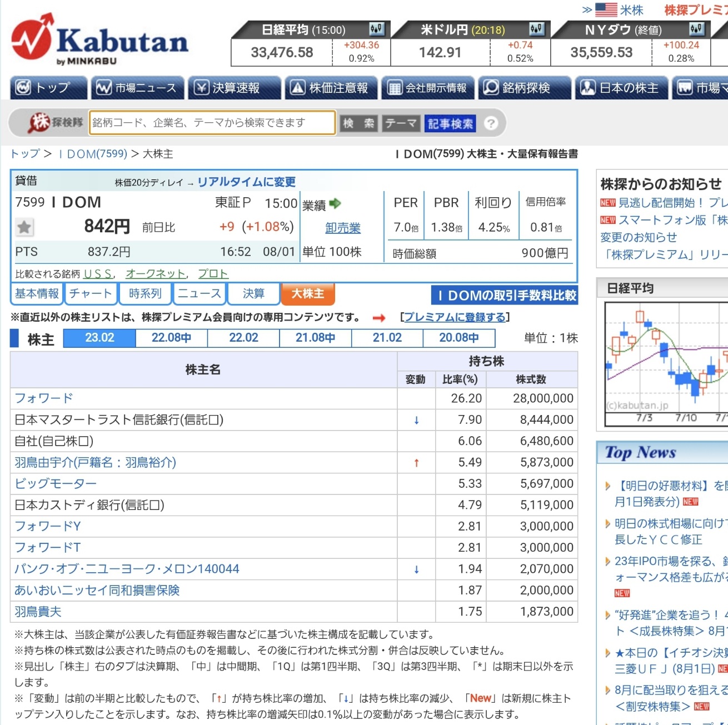Open shareholder フォワードＴ link

[48, 548]
